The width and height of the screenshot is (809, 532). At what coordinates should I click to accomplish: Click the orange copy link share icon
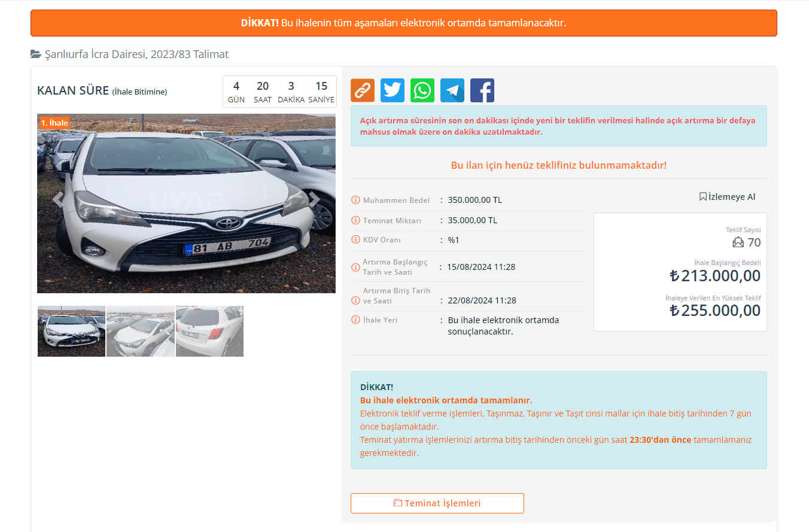click(362, 90)
